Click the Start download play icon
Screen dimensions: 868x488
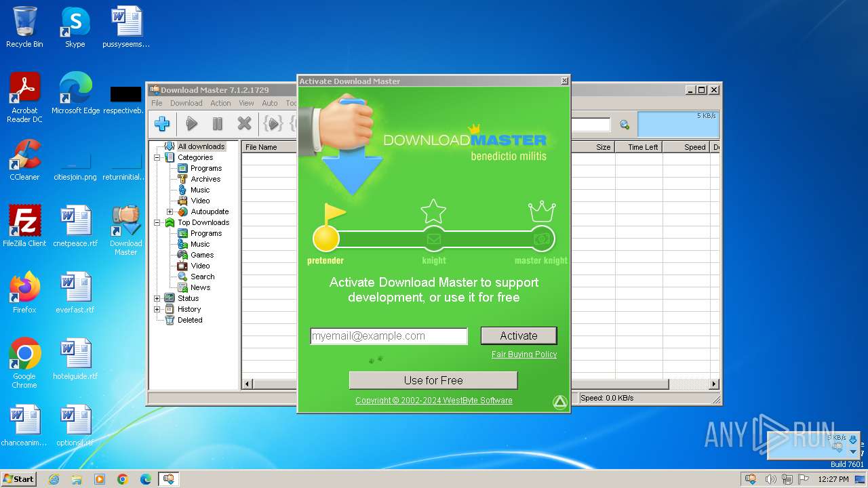192,123
